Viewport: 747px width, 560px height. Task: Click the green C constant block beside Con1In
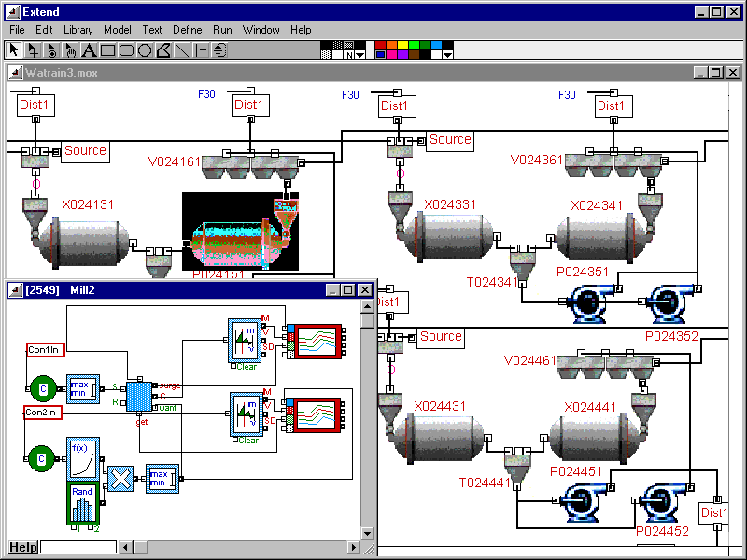tap(43, 389)
